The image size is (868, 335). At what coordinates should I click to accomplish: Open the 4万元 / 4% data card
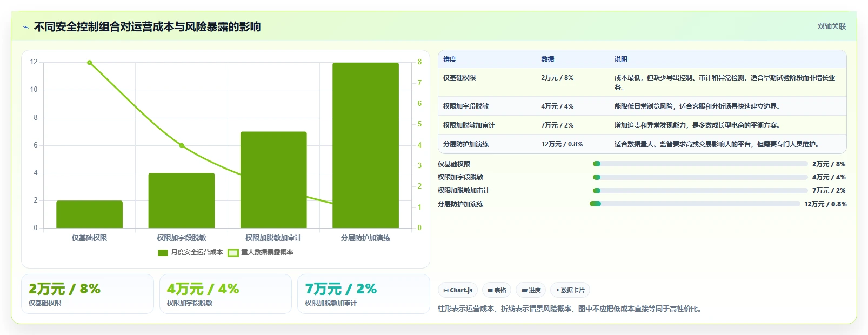[225, 294]
